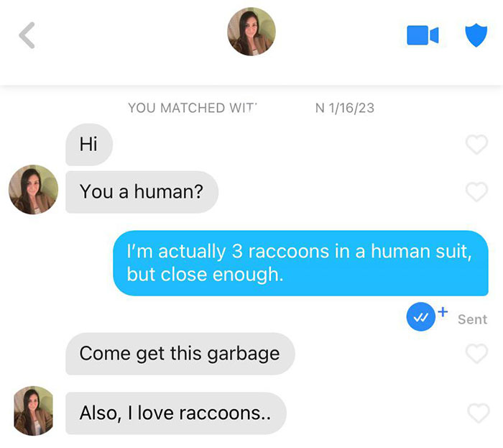Heart the "Also, I love raccoons.." message
Image resolution: width=503 pixels, height=448 pixels.
(479, 413)
